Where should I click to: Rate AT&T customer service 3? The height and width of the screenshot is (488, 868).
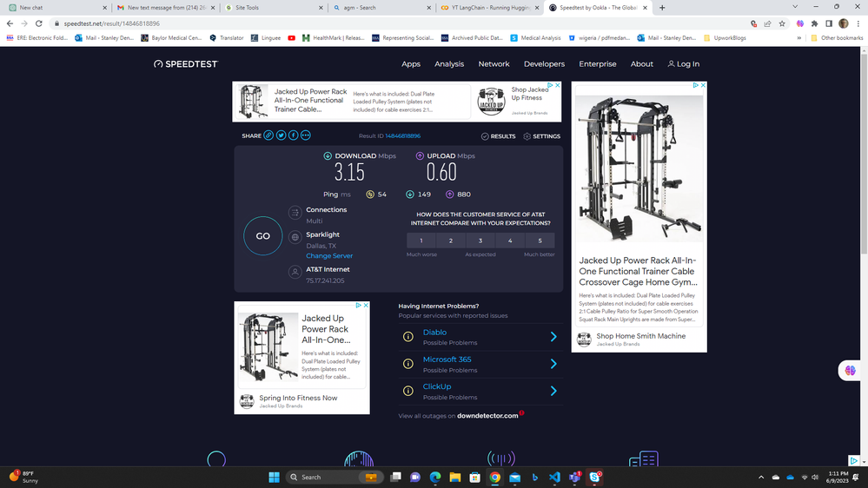480,241
